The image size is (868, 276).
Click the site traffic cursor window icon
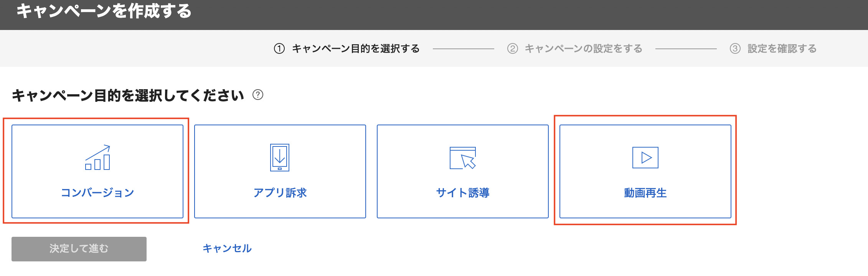click(462, 158)
